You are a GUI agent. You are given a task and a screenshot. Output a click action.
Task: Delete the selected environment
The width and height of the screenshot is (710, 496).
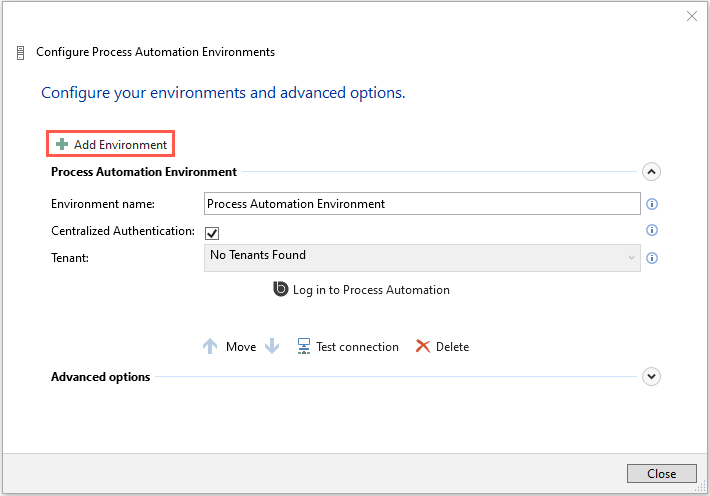(442, 347)
